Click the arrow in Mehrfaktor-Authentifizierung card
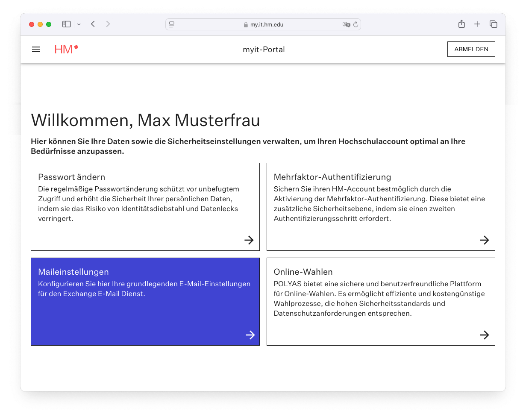This screenshot has width=526, height=420. [x=484, y=240]
